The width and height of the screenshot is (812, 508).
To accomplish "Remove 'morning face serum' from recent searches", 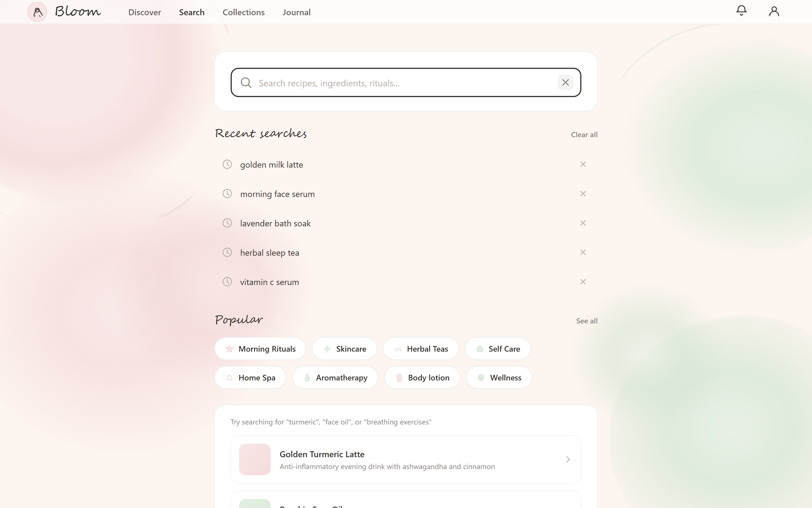I will [583, 194].
